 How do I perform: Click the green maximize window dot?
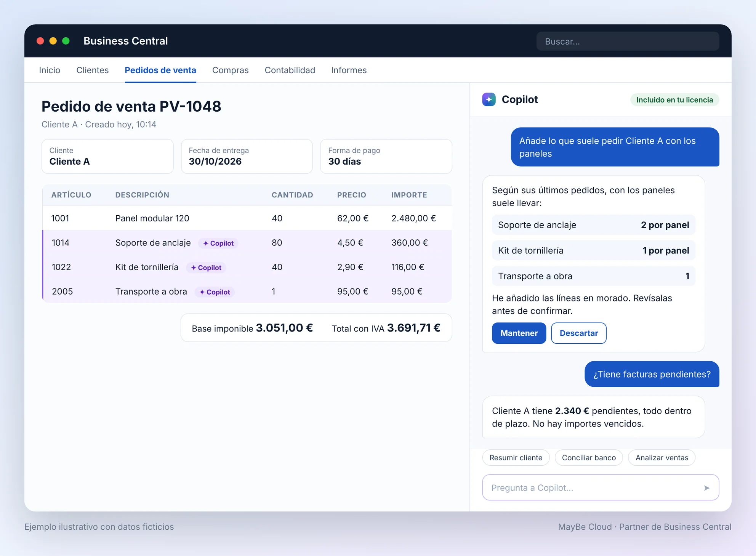(x=66, y=41)
